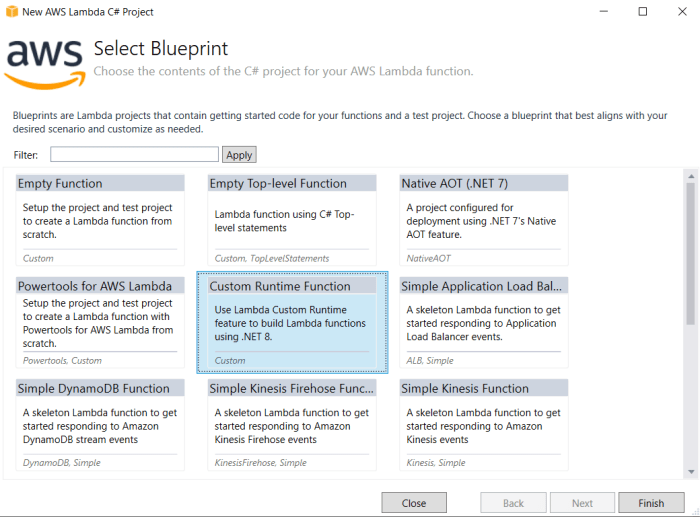Click the 'Custom, TopLevelStatements' tag text
The image size is (700, 517).
[271, 258]
